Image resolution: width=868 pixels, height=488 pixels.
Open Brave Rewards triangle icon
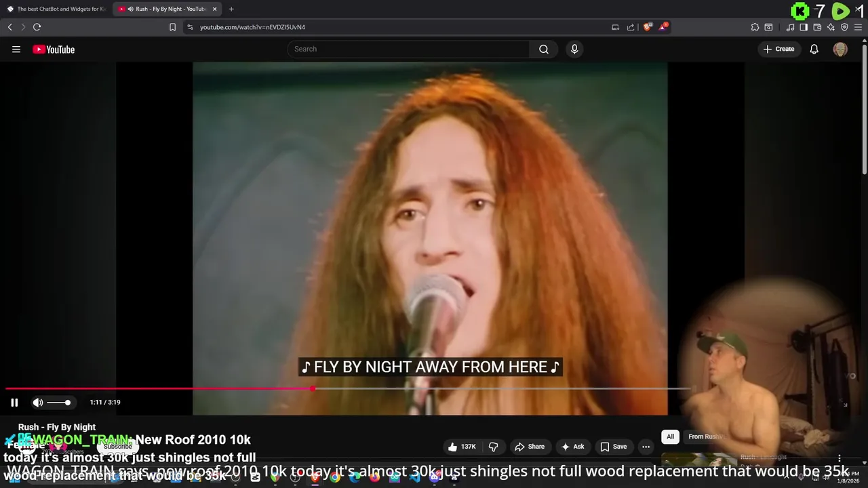tap(663, 27)
